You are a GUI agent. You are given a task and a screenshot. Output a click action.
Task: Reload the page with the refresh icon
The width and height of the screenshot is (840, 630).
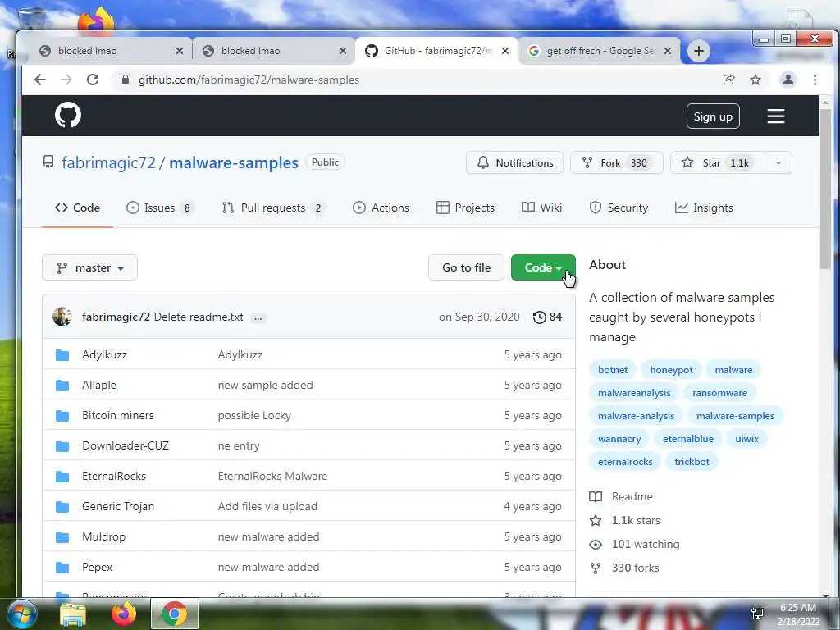coord(93,80)
